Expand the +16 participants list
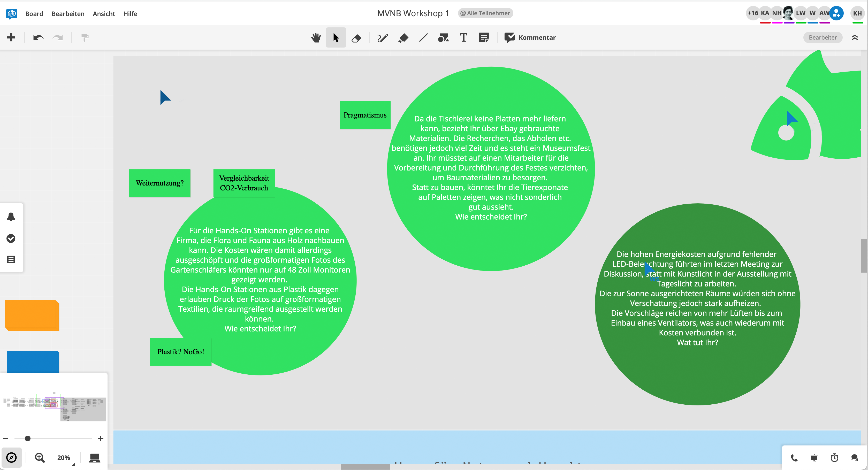 click(752, 13)
